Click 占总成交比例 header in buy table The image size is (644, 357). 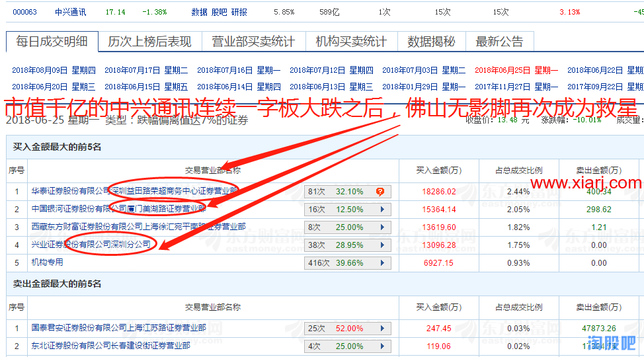pyautogui.click(x=519, y=171)
